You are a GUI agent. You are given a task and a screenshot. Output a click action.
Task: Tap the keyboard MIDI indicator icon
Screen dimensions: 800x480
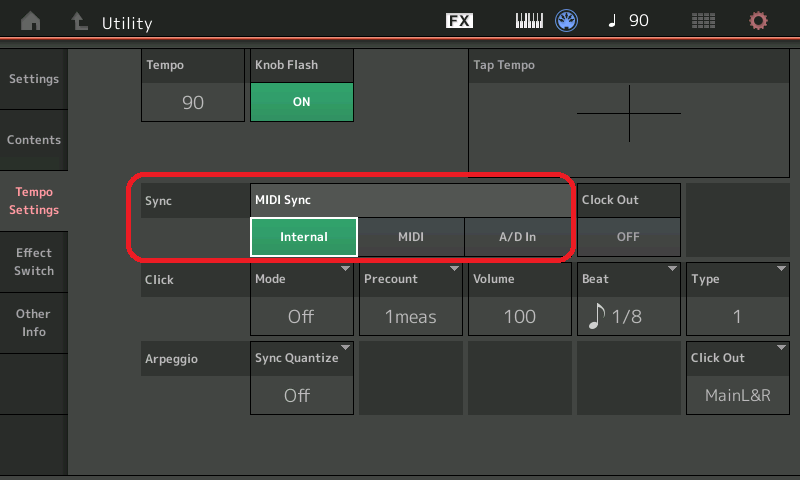[x=529, y=21]
